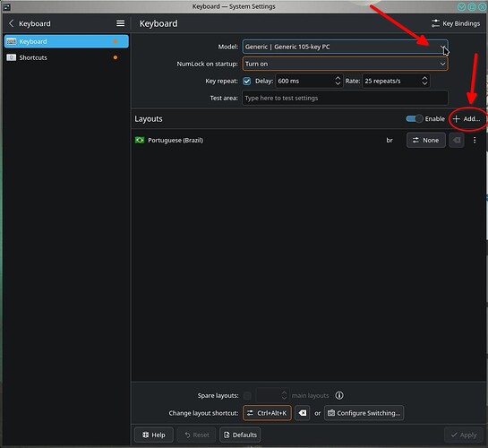Screen dimensions: 488x448
Task: Open the hamburger menu in the sidebar
Action: click(121, 23)
